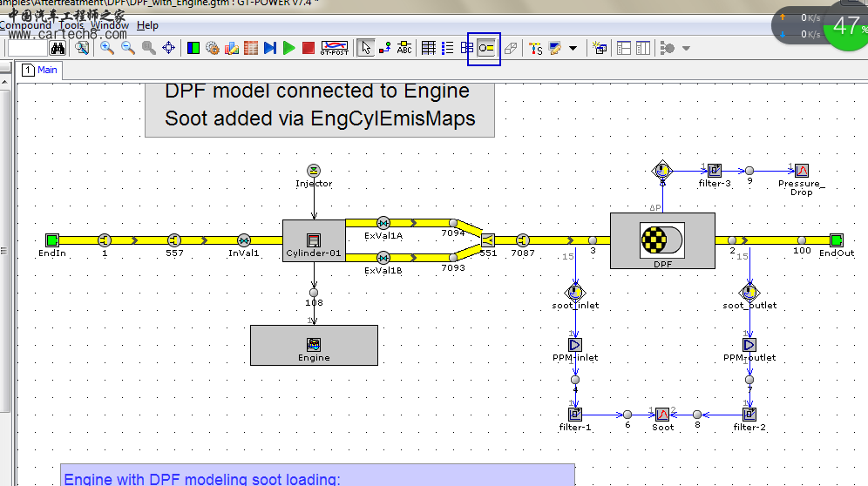Expand the black dropdown arrow beside monitor icon
Viewport: 868px width, 486px height.
click(x=573, y=48)
